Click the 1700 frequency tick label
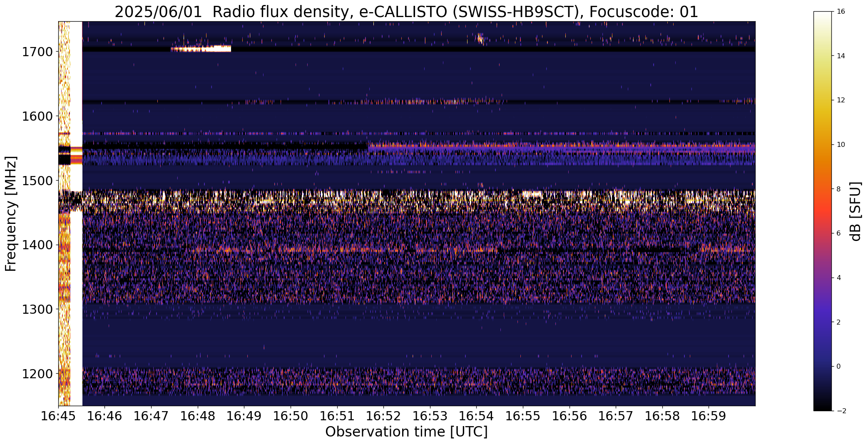 [37, 52]
